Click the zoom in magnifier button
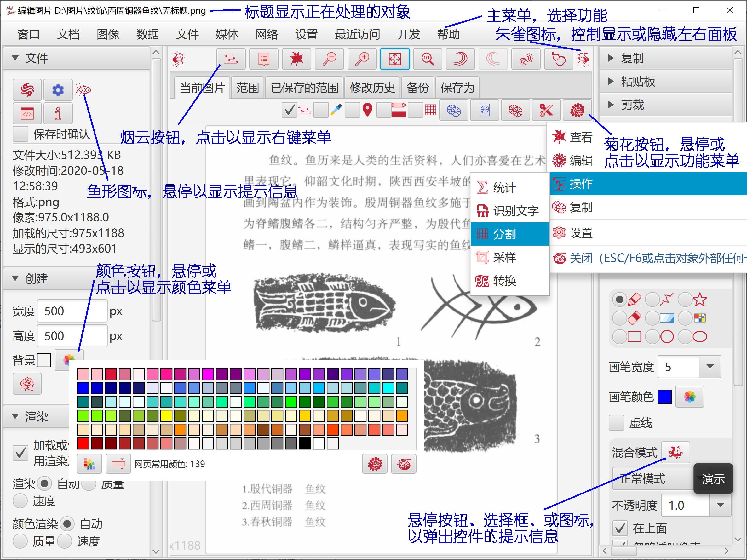The height and width of the screenshot is (560, 747). 362,59
